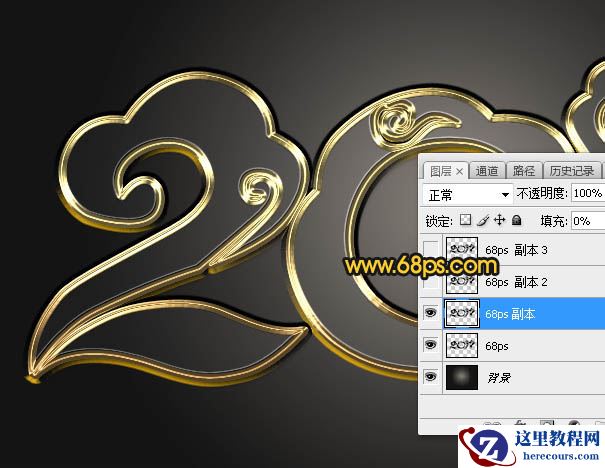Screen dimensions: 605x468
Task: Select the 背景 layer name
Action: 499,378
